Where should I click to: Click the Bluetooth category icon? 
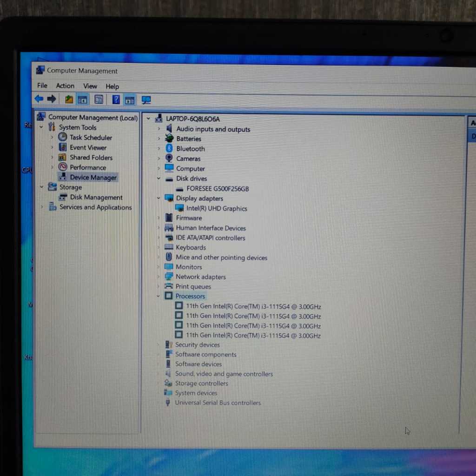coord(169,148)
